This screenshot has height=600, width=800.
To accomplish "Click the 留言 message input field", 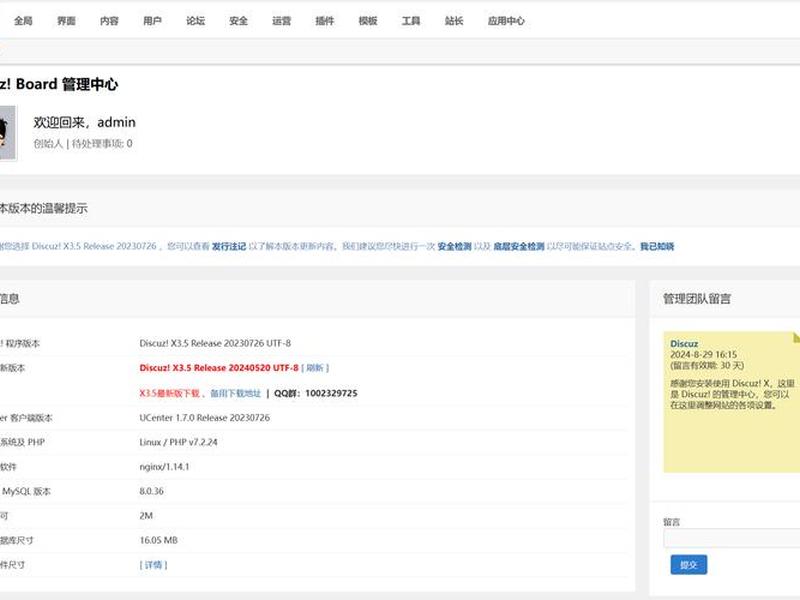I will coord(732,538).
